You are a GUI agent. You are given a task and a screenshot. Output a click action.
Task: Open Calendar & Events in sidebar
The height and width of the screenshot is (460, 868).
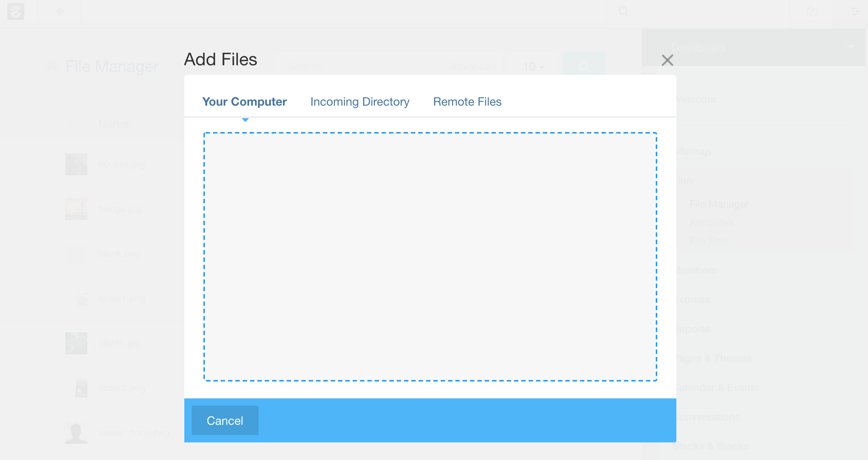tap(717, 388)
